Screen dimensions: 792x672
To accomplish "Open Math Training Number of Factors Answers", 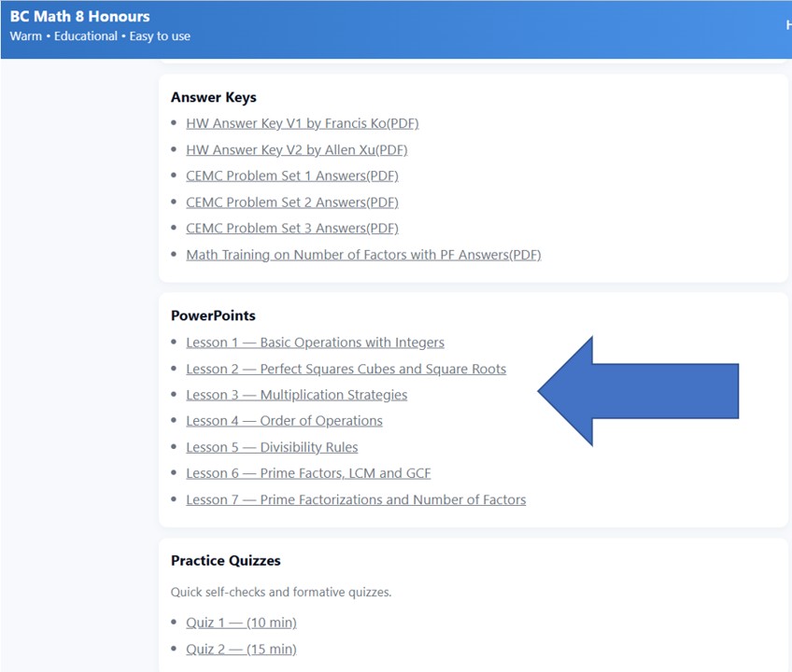I will click(363, 254).
